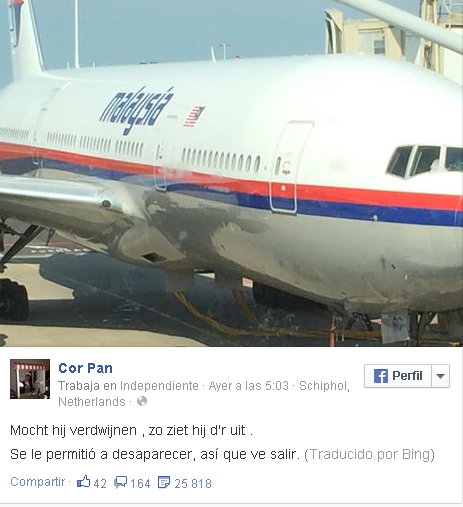Click the globe public privacy icon
This screenshot has width=463, height=507.
click(142, 401)
